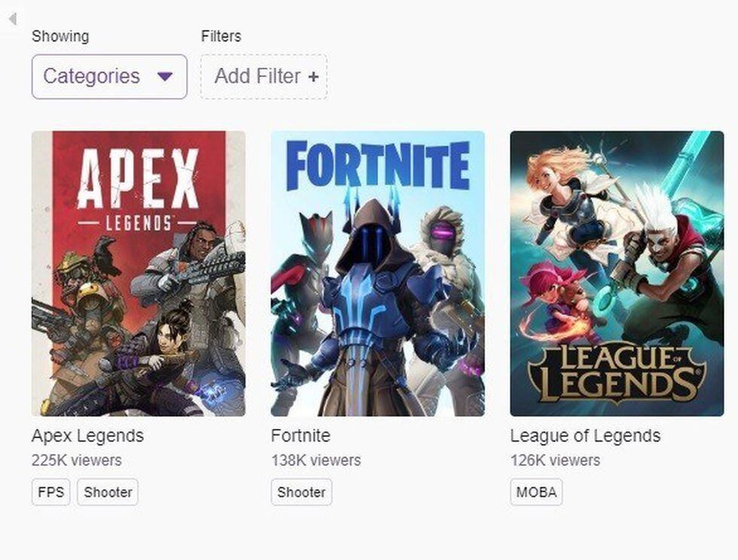Open the Fortnite cover art
Screen dimensions: 738x560
[377, 273]
